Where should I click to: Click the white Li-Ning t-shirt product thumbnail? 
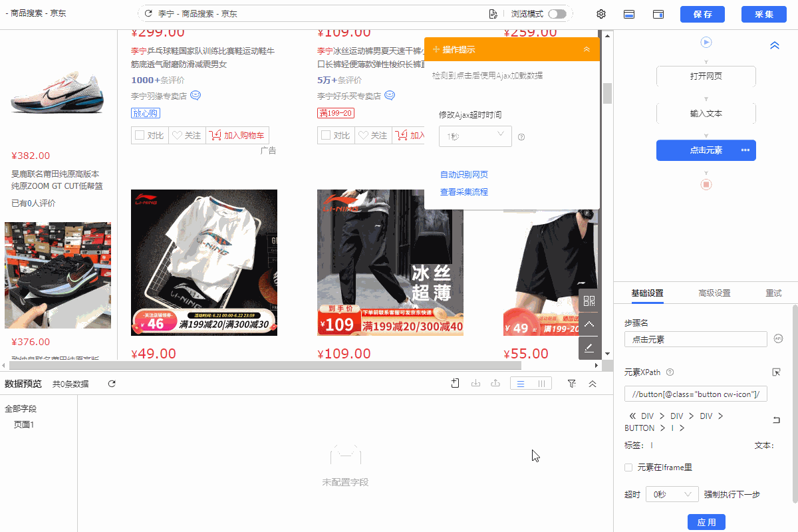[204, 263]
